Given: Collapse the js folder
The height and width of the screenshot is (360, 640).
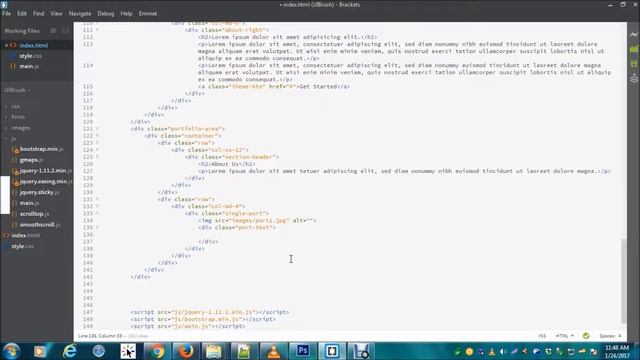Looking at the screenshot, I should 6,139.
